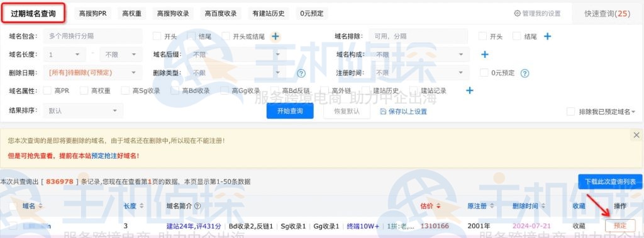This screenshot has height=238, width=644.
Task: Enable the 0元预定 checkbox
Action: point(484,73)
